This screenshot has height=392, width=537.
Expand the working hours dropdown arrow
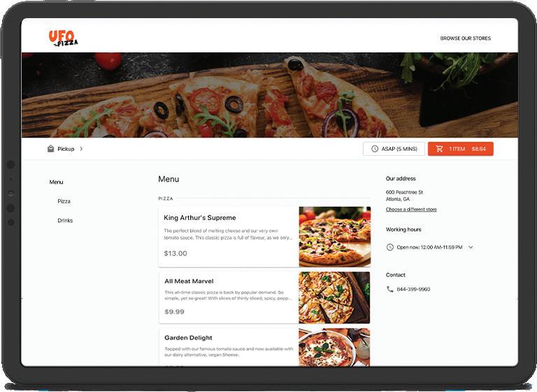(x=471, y=247)
